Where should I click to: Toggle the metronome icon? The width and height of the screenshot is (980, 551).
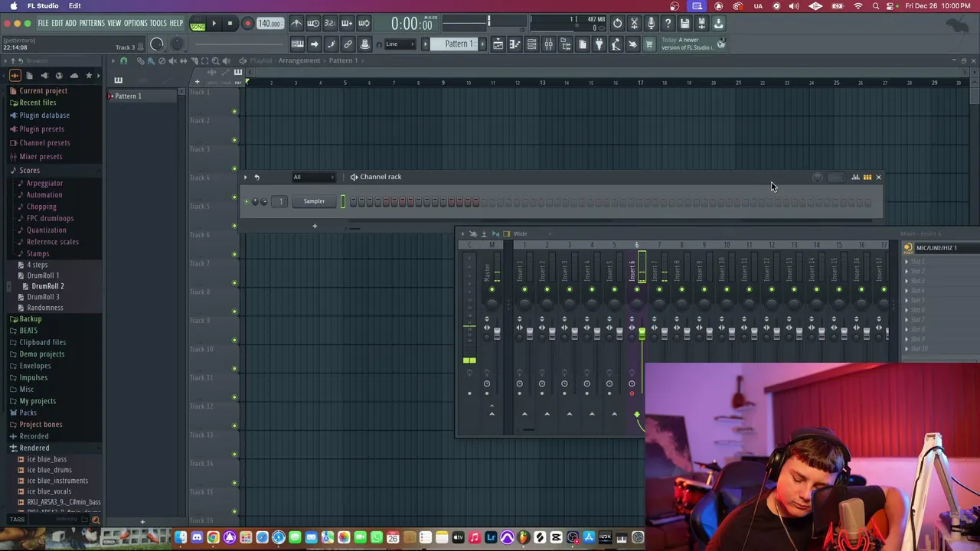coord(296,23)
